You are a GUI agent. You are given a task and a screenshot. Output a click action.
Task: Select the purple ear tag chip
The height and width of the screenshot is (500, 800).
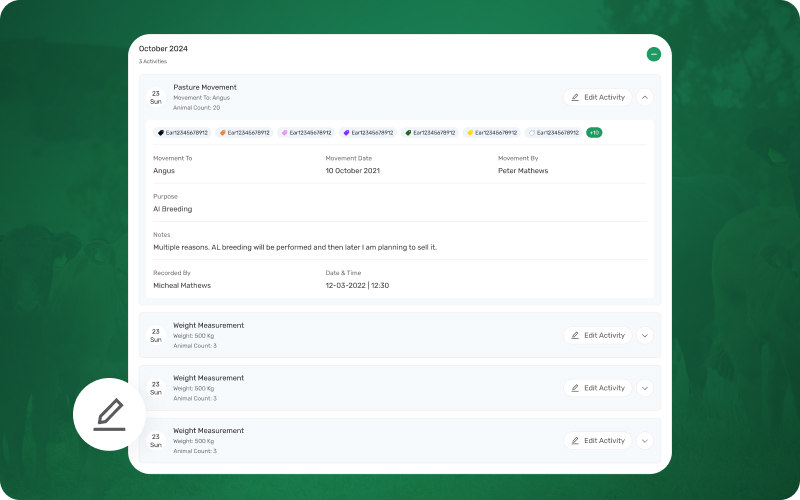(368, 132)
